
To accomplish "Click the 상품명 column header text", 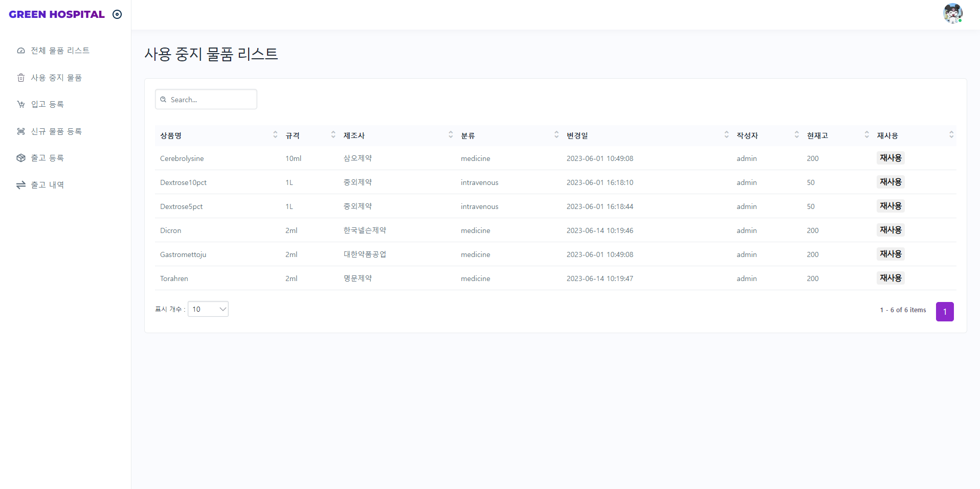I will (x=171, y=135).
